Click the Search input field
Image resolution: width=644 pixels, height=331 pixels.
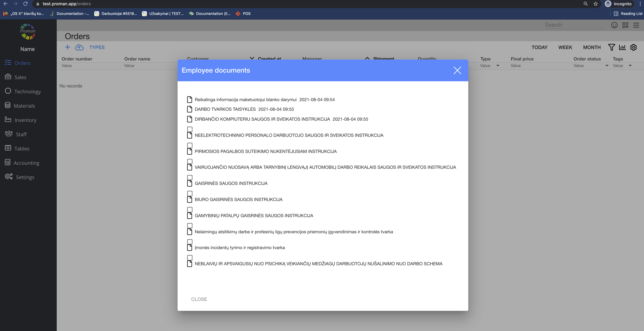pos(574,25)
